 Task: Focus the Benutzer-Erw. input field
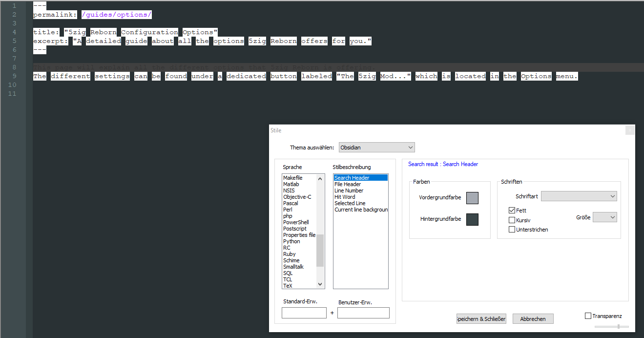363,313
